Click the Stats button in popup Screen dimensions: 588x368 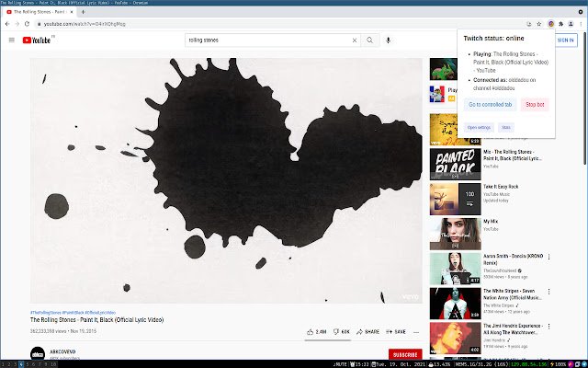tap(506, 127)
